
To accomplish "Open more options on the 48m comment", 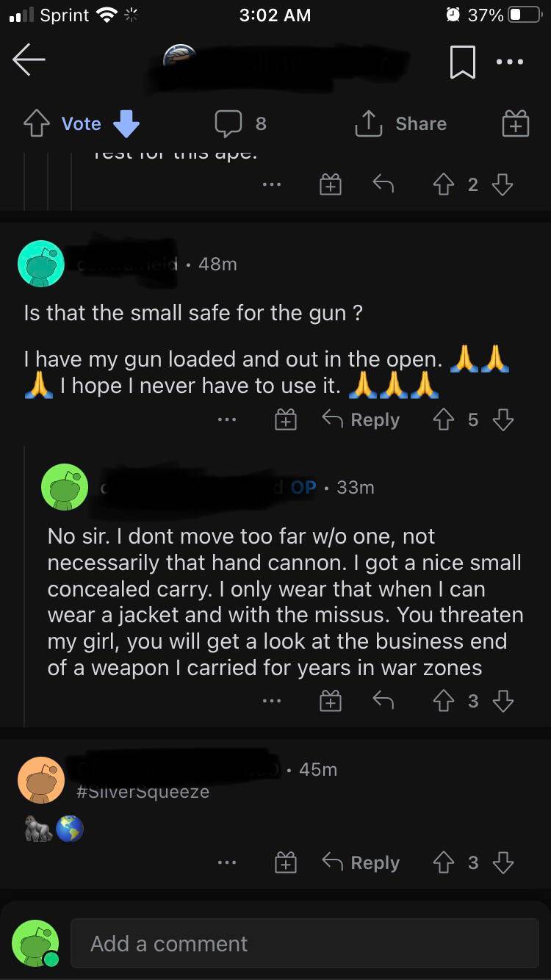I will tap(227, 419).
